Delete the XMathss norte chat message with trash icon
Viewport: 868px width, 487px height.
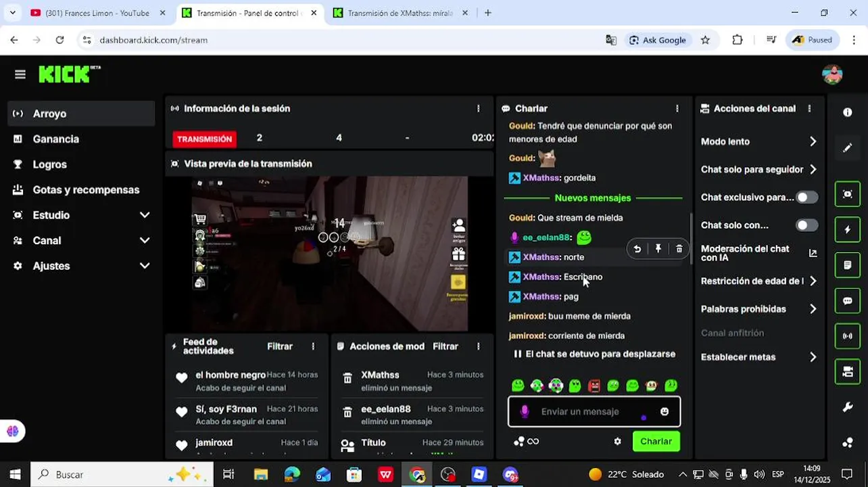pyautogui.click(x=679, y=249)
